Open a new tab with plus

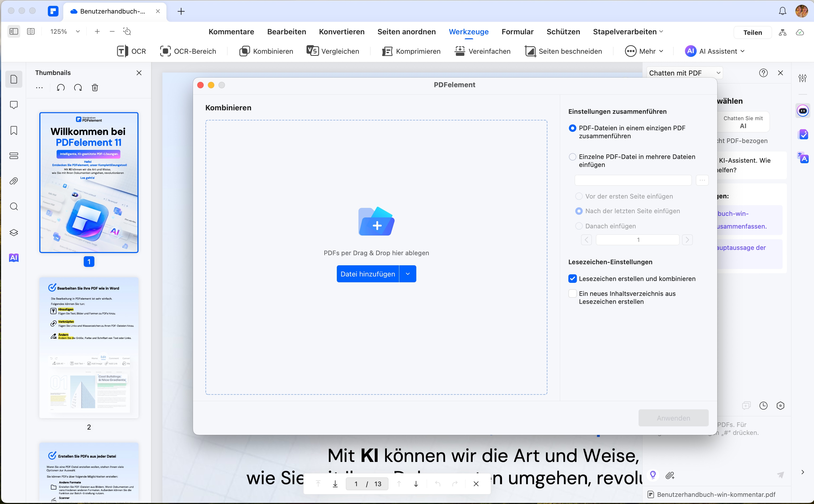tap(181, 11)
